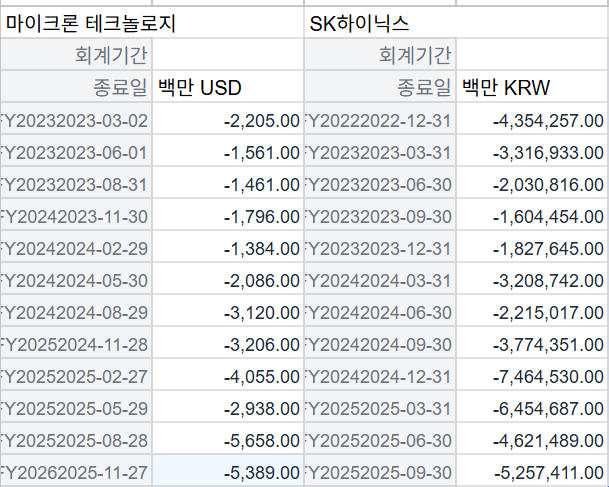Select the date cell 2023-06-30

[x=380, y=183]
